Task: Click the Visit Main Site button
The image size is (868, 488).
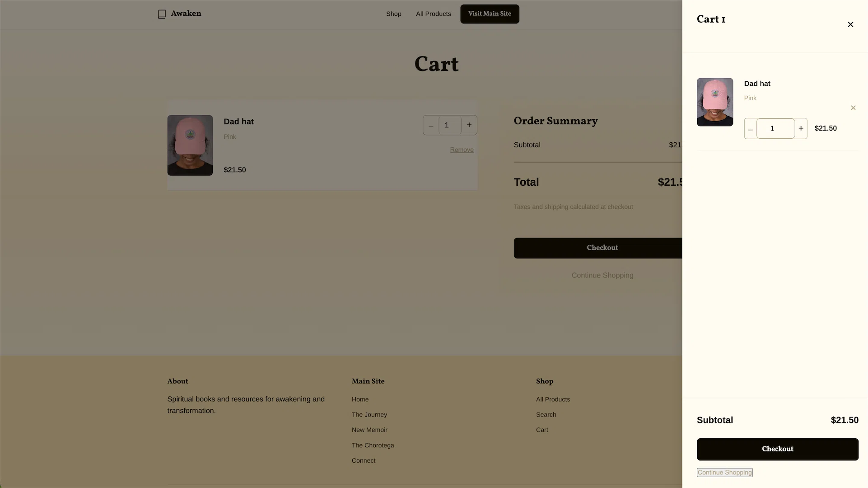Action: point(490,14)
